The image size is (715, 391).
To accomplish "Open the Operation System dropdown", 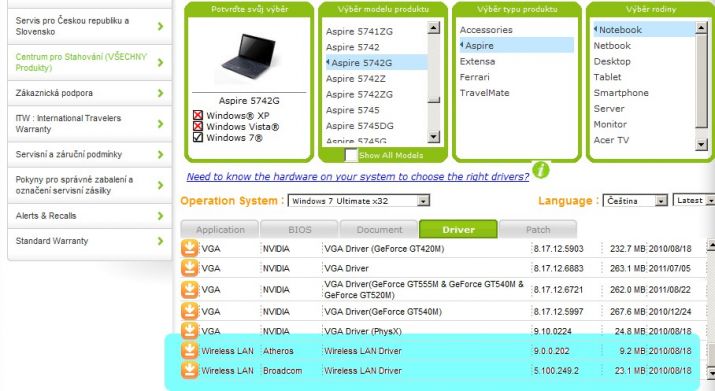I will click(x=358, y=201).
